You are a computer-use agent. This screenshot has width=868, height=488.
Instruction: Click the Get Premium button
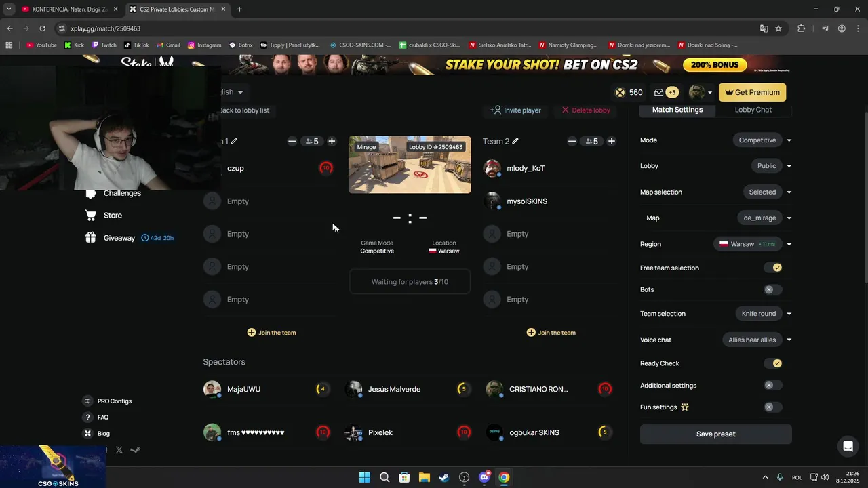click(x=753, y=92)
